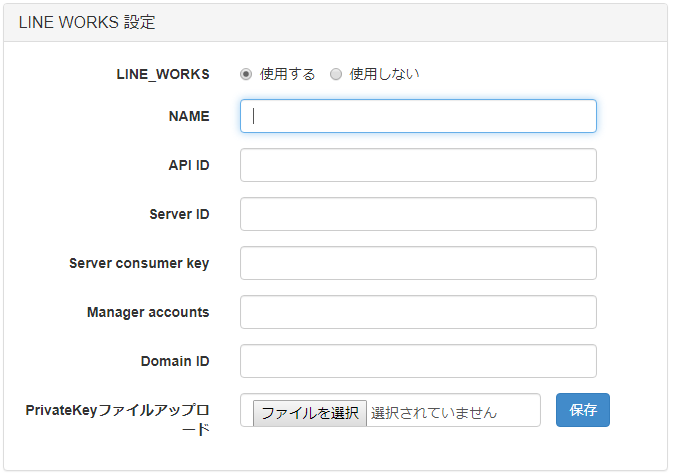
Task: Click the NAME field label
Action: pos(189,116)
